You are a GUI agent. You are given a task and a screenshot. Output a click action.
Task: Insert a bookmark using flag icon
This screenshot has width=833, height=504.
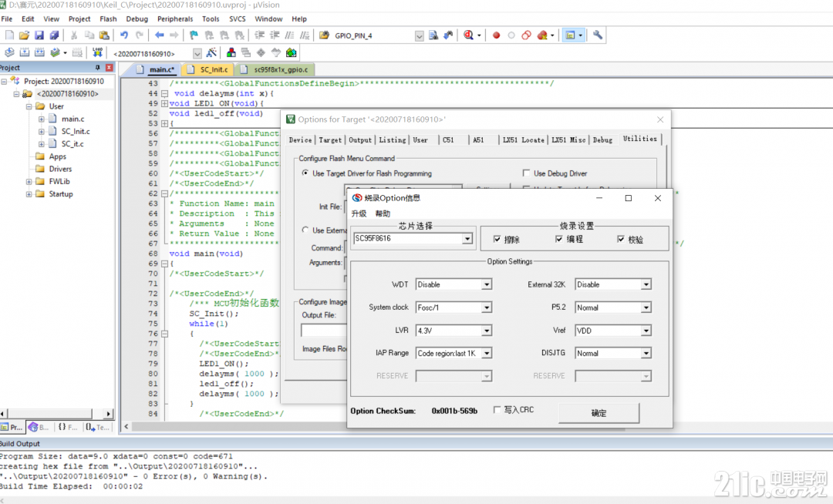click(194, 35)
